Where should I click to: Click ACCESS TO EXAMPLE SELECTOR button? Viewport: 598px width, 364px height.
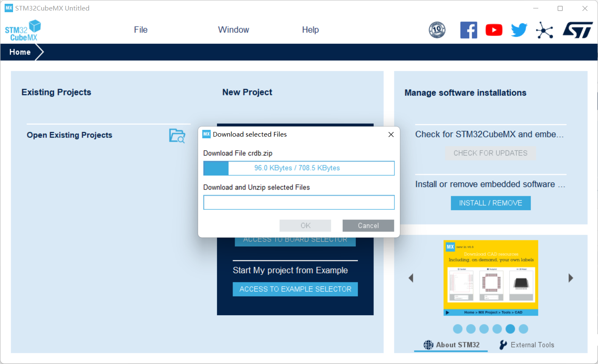tap(295, 289)
